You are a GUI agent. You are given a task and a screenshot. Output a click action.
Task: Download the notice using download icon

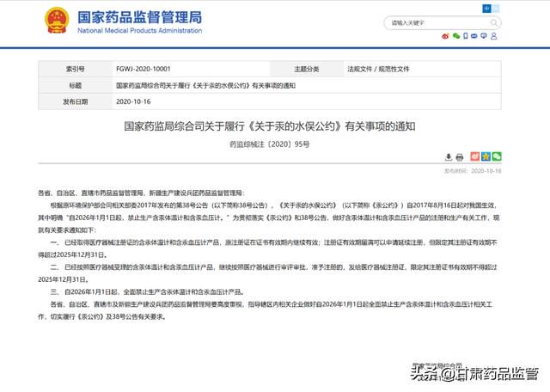(x=449, y=156)
